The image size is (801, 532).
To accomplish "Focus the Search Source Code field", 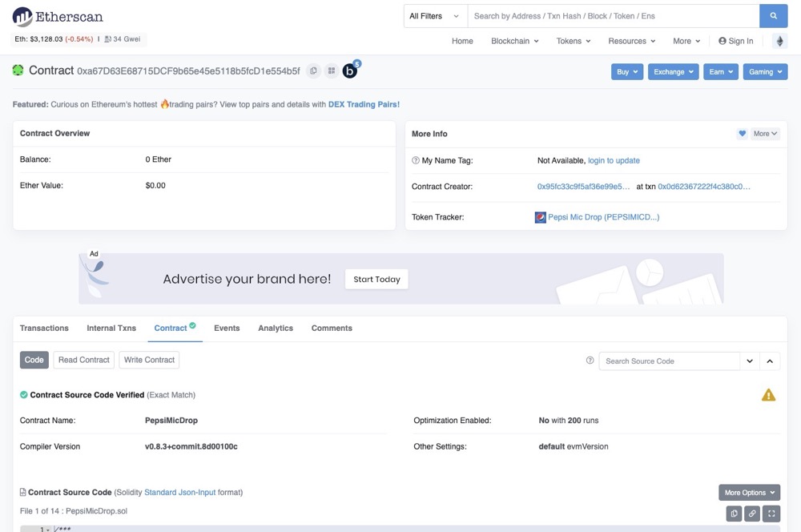I will (x=669, y=361).
